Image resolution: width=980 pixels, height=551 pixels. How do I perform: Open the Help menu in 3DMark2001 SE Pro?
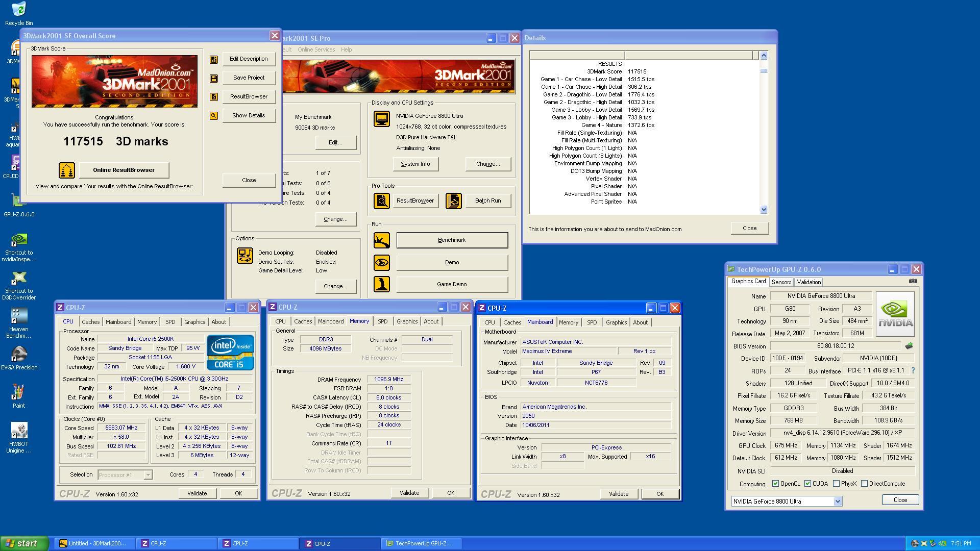pos(346,49)
